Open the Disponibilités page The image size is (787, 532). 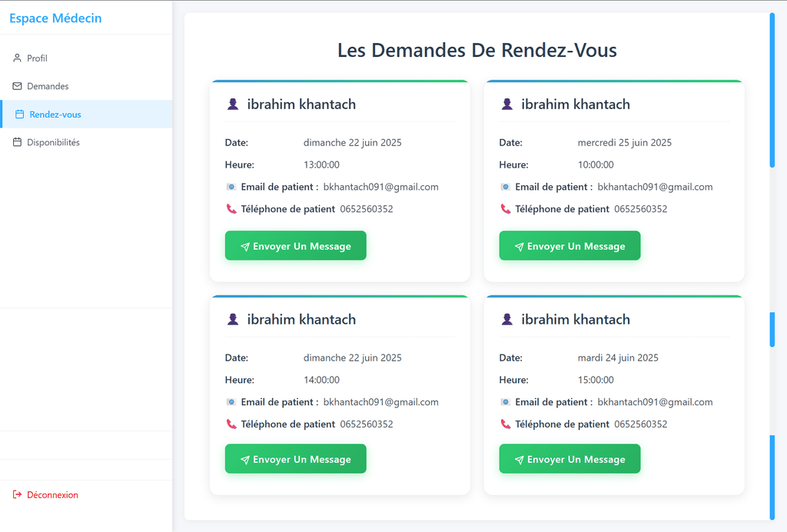[53, 142]
